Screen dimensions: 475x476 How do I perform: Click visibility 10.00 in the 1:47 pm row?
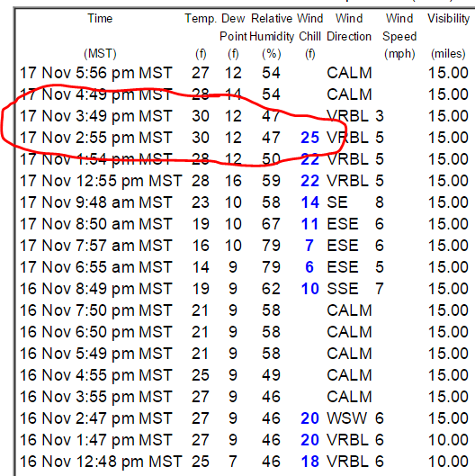point(448,440)
